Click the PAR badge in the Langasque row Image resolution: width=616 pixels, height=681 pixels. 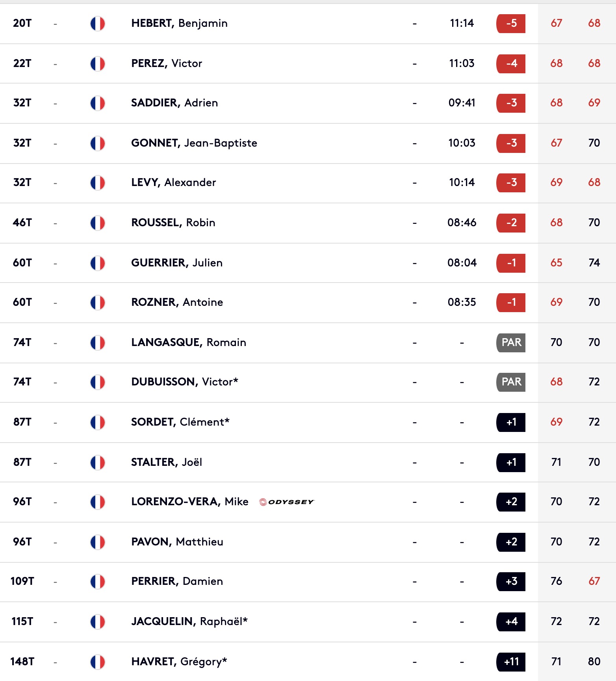coord(511,343)
